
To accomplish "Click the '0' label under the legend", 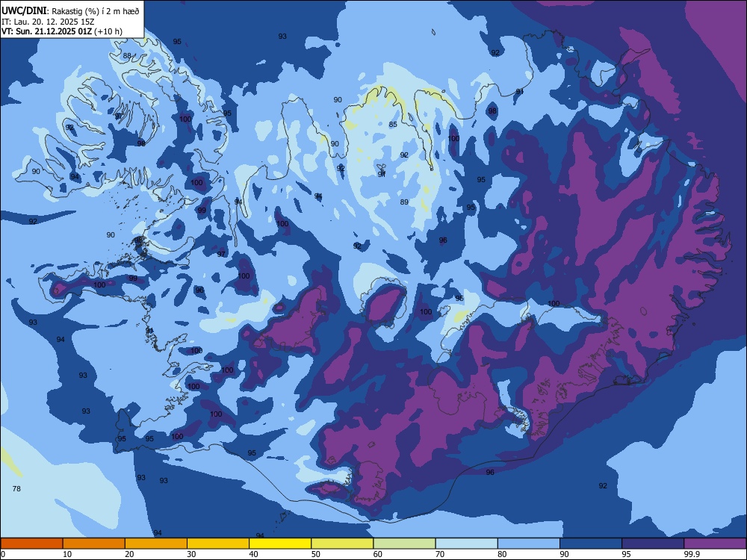I will click(x=3, y=554).
